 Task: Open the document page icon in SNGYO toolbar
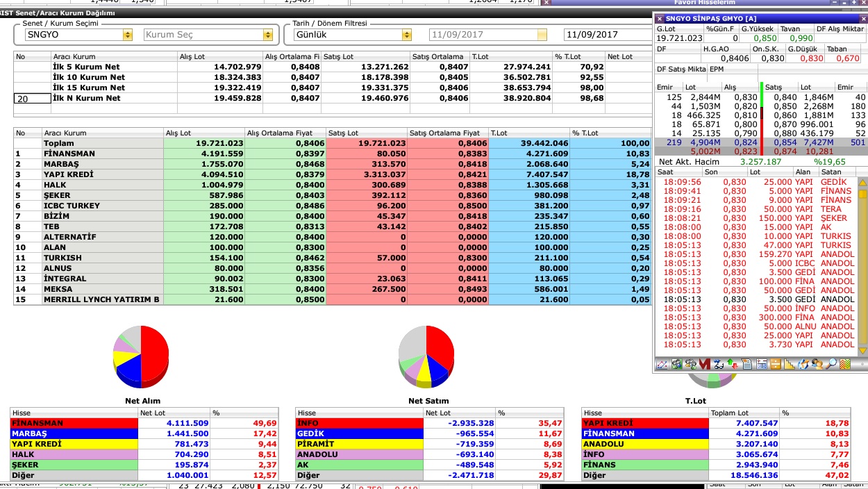click(x=746, y=364)
